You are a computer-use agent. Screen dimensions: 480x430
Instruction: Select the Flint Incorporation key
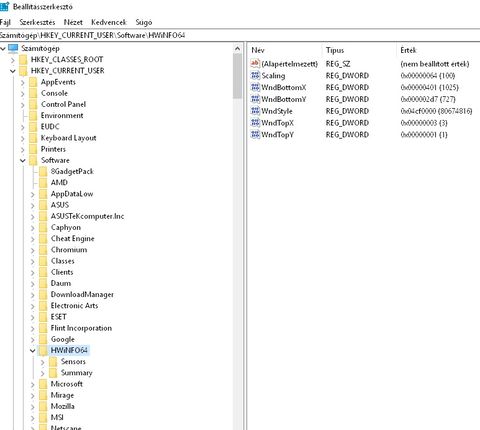(x=81, y=328)
